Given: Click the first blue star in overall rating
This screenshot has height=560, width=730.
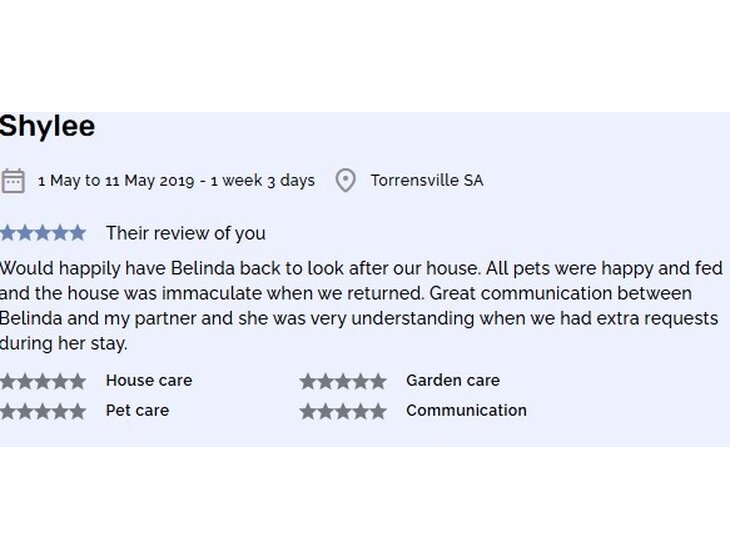Looking at the screenshot, I should [8, 233].
